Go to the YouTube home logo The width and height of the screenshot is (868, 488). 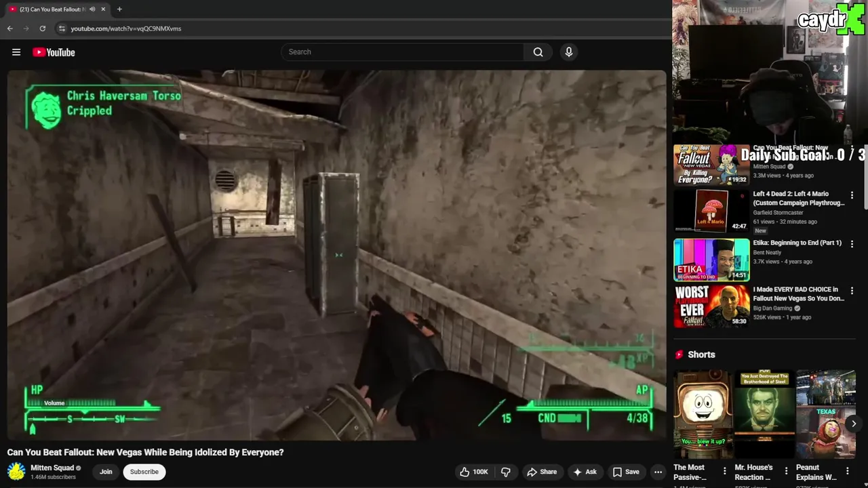click(54, 52)
